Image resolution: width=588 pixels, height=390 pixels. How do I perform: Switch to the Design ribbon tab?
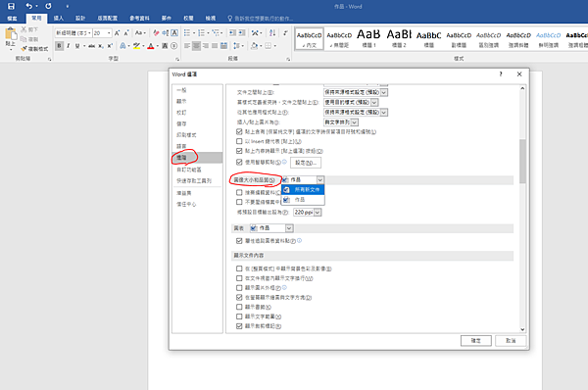[80, 18]
